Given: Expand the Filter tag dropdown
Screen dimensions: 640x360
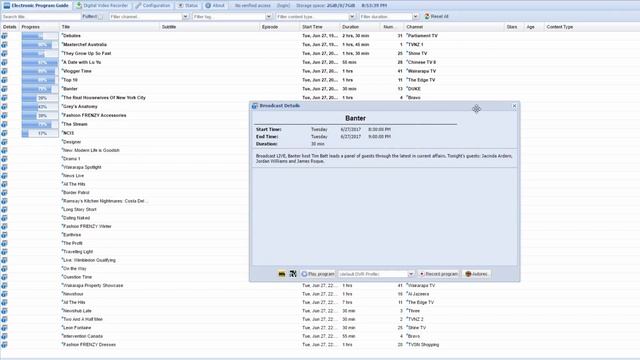Looking at the screenshot, I should tap(269, 17).
